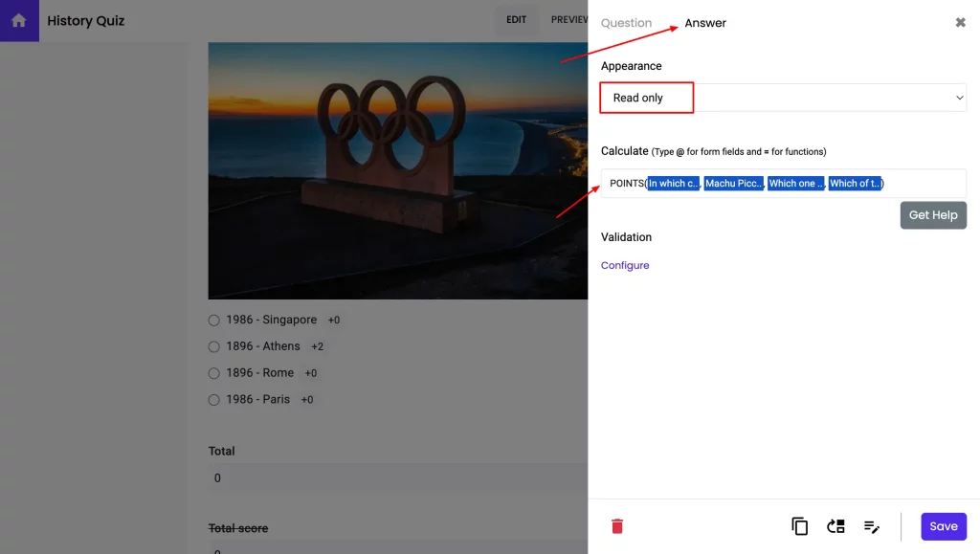Screen dimensions: 980x554
Task: Click the 'Machu Picc..' field chip in Calculate
Action: 734,183
